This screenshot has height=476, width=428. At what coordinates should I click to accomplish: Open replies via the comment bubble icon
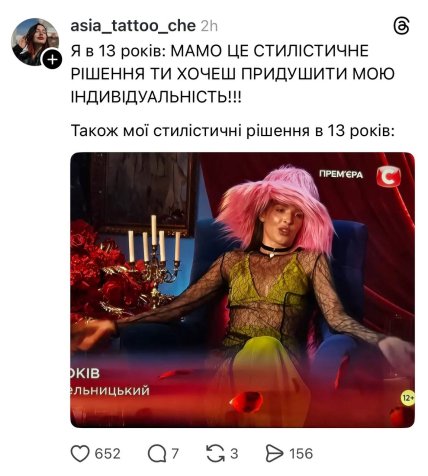point(157,454)
